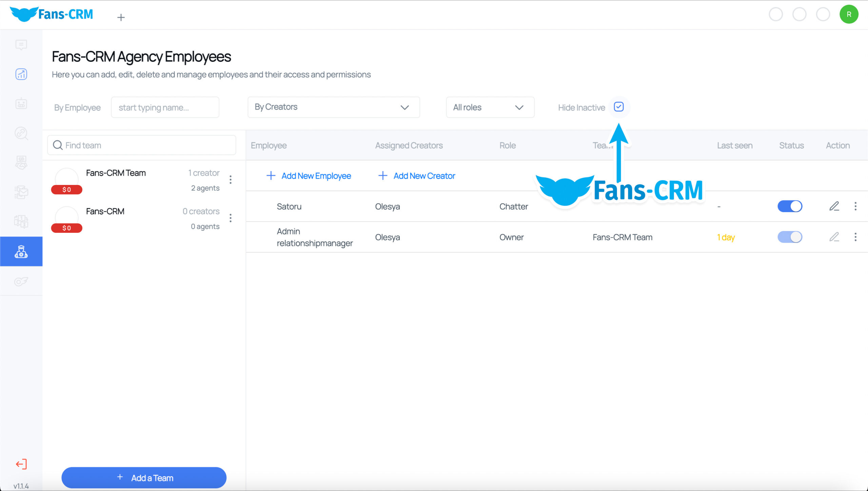Click the By Employee filter label
The image size is (868, 491).
(77, 108)
